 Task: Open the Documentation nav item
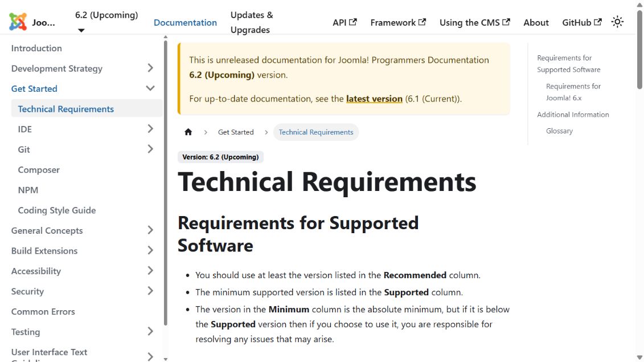click(185, 23)
